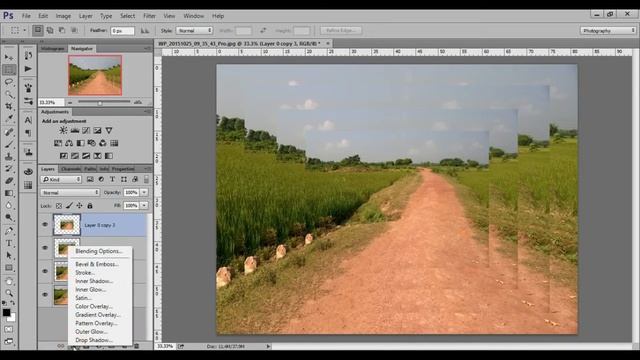Select the Eyedropper tool
This screenshot has height=360, width=640.
pos(9,119)
